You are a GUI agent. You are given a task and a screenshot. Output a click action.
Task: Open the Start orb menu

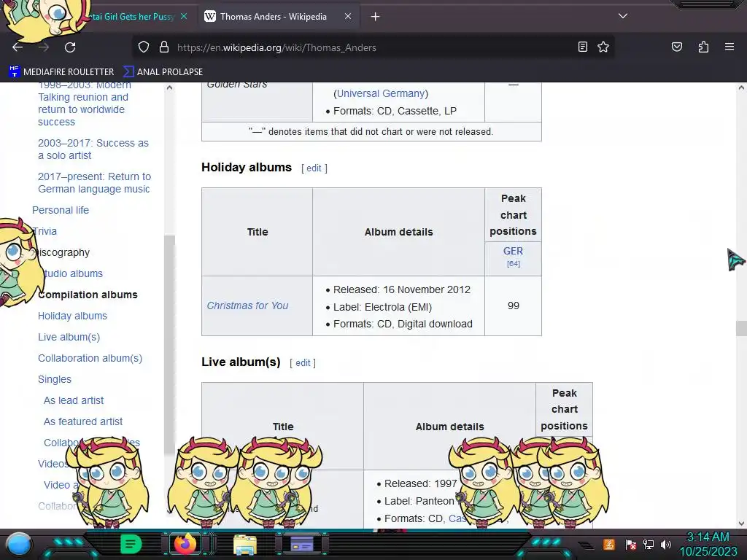tap(18, 544)
